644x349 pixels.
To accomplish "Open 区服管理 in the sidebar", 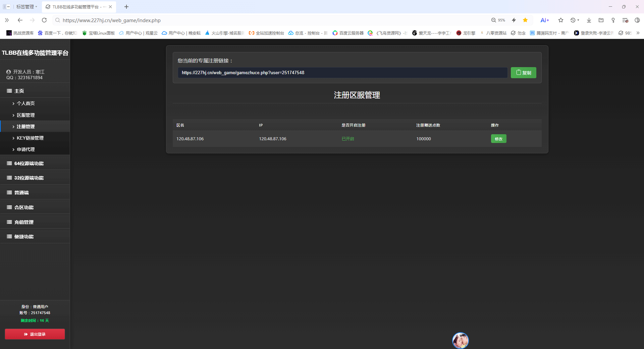I will [x=26, y=115].
